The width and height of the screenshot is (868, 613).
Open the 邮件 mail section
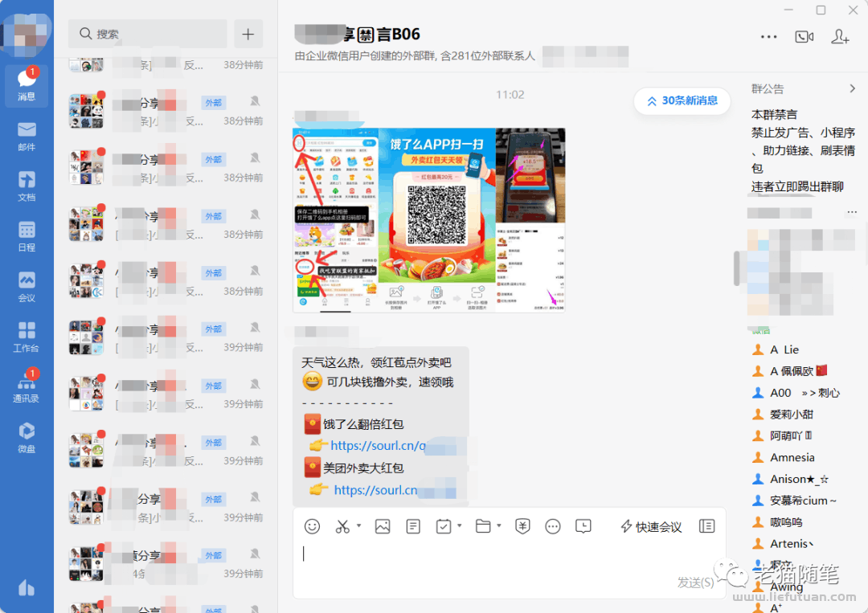pos(26,136)
